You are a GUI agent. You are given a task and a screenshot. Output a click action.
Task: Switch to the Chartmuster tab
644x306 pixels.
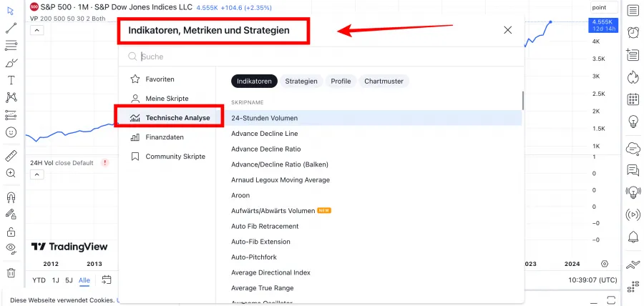pyautogui.click(x=384, y=82)
